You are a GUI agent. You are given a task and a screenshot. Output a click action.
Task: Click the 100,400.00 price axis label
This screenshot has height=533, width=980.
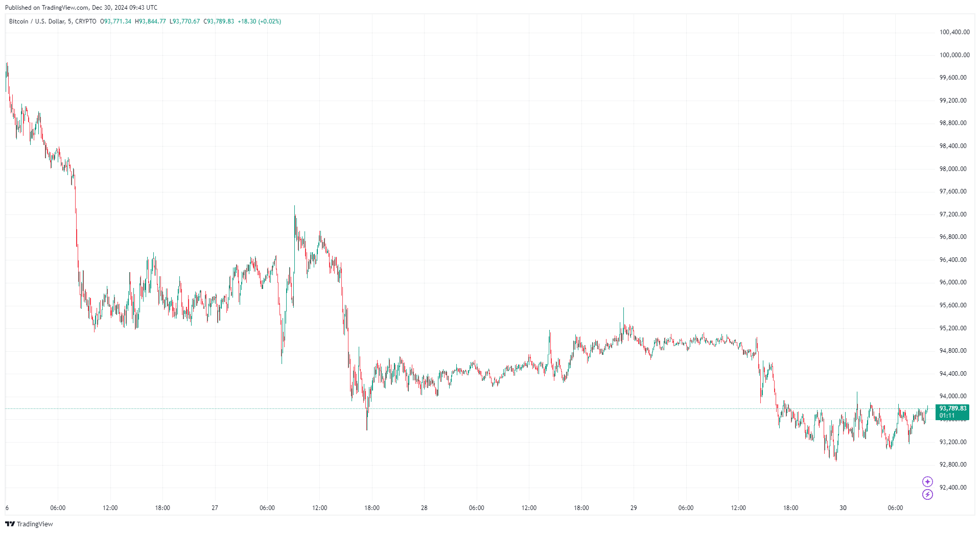(x=954, y=32)
